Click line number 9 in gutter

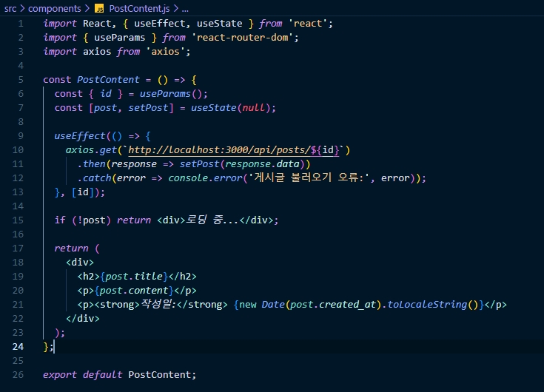click(x=21, y=136)
